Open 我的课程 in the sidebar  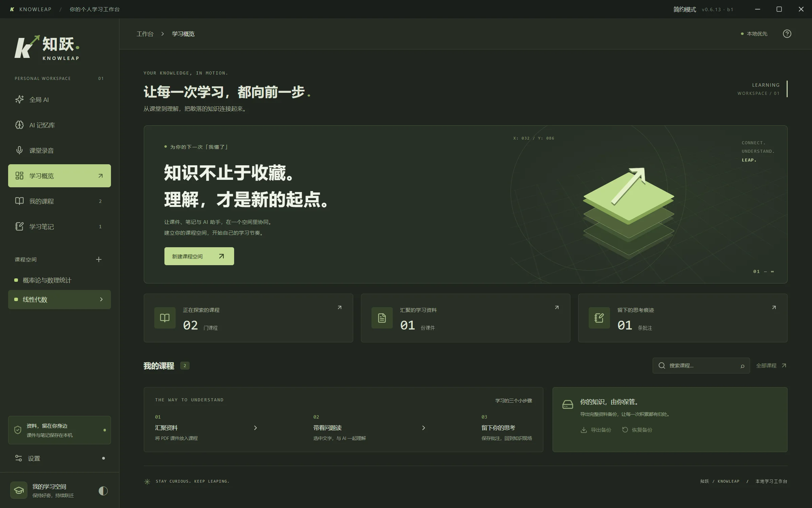pyautogui.click(x=60, y=201)
